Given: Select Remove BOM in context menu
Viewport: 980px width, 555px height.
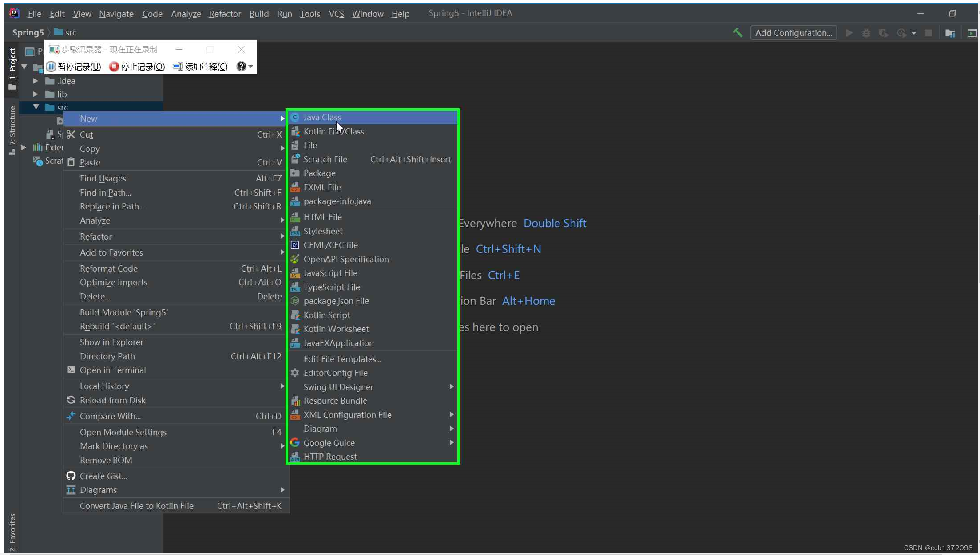Looking at the screenshot, I should [176, 460].
